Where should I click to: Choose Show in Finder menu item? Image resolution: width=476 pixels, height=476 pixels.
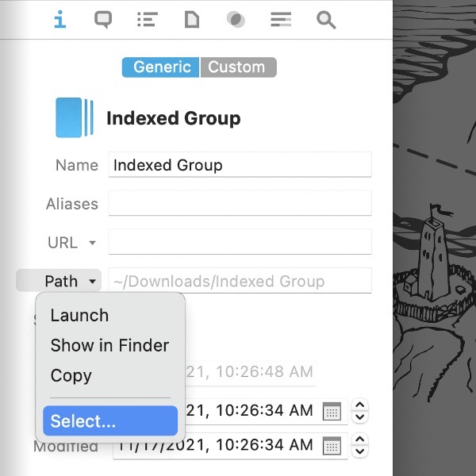[x=110, y=345]
